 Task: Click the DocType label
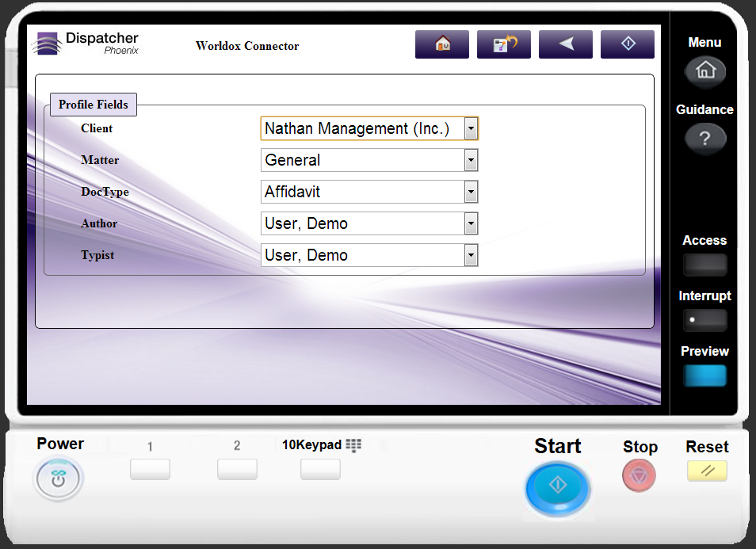pos(105,192)
